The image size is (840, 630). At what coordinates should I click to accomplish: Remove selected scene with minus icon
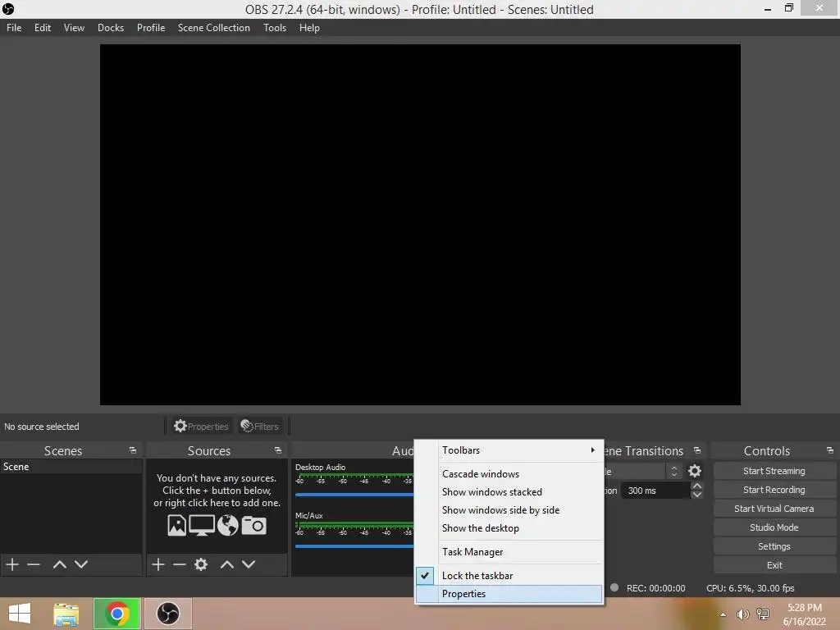(x=34, y=564)
